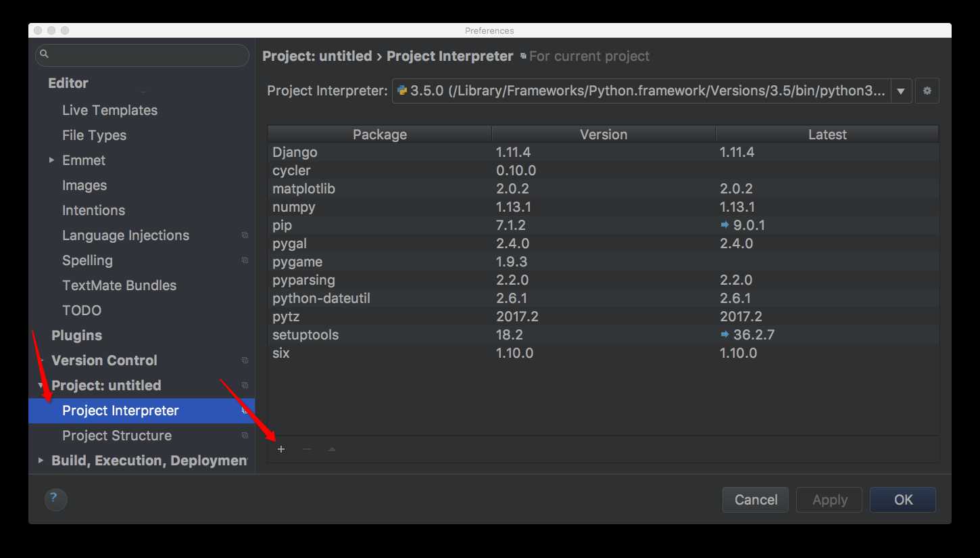This screenshot has height=558, width=980.
Task: Select File Types in the sidebar
Action: 94,135
